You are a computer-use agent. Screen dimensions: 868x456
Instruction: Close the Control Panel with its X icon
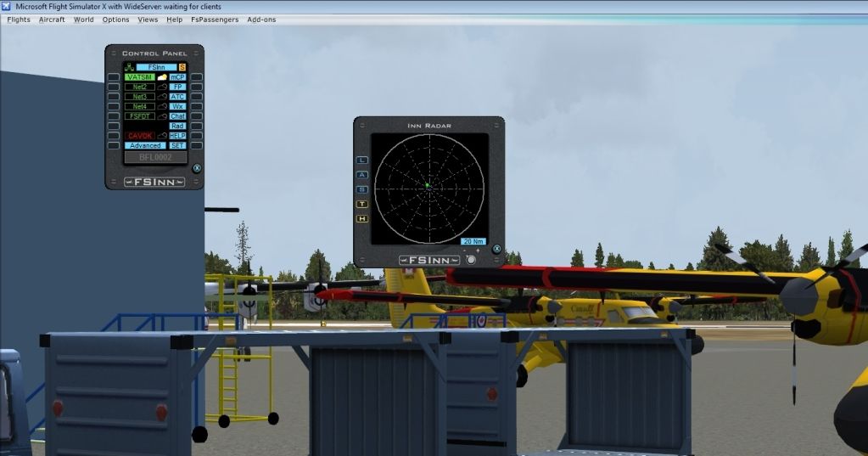click(197, 168)
